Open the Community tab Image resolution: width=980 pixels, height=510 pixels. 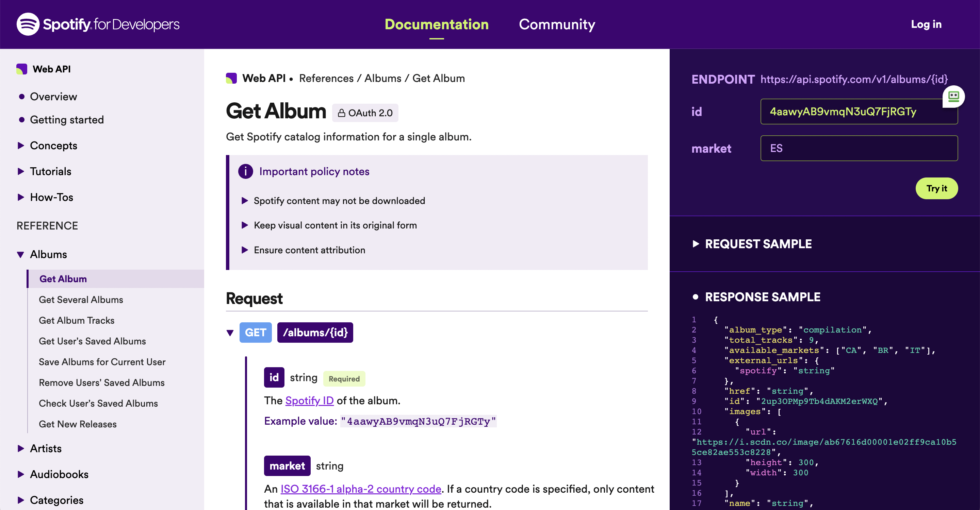(557, 24)
